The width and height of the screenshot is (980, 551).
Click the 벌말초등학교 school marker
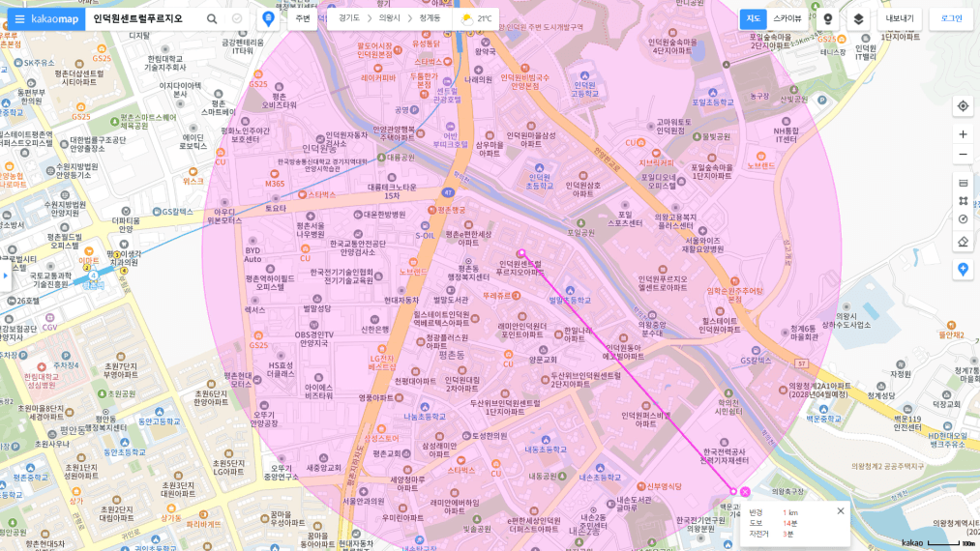point(570,291)
